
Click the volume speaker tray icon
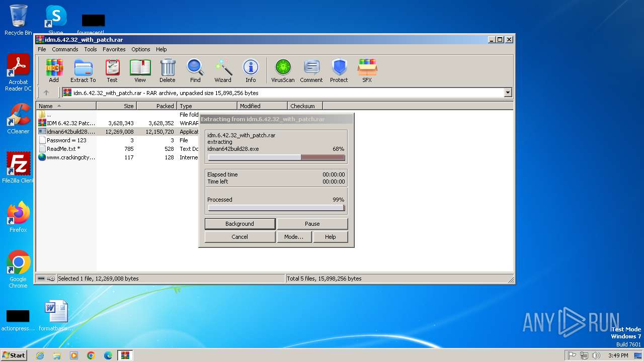[x=596, y=355]
